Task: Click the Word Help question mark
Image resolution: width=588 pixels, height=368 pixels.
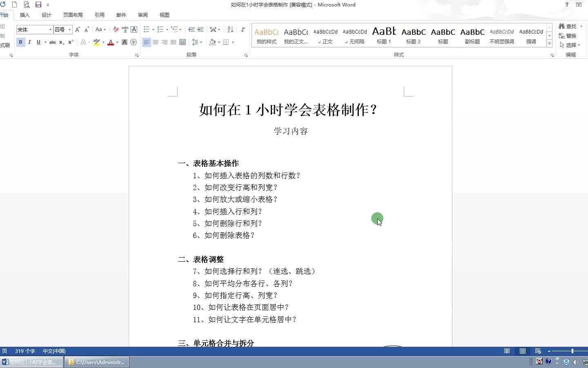Action: pos(567,4)
